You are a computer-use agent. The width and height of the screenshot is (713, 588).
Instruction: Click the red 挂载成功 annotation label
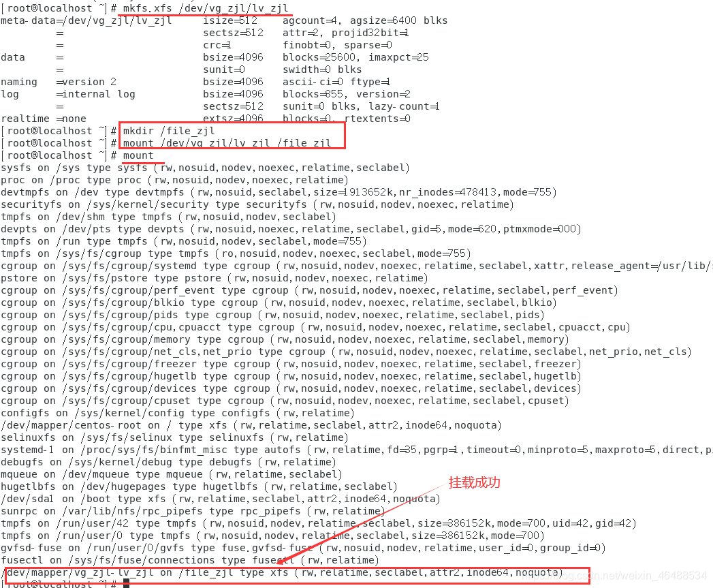pos(474,482)
